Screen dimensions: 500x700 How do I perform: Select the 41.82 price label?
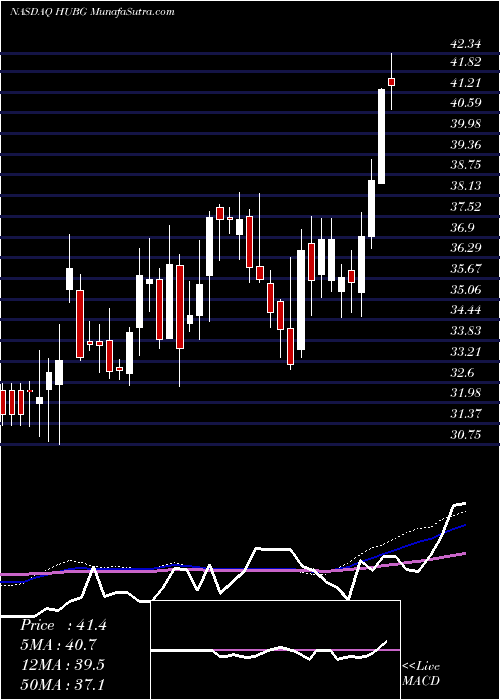[466, 62]
